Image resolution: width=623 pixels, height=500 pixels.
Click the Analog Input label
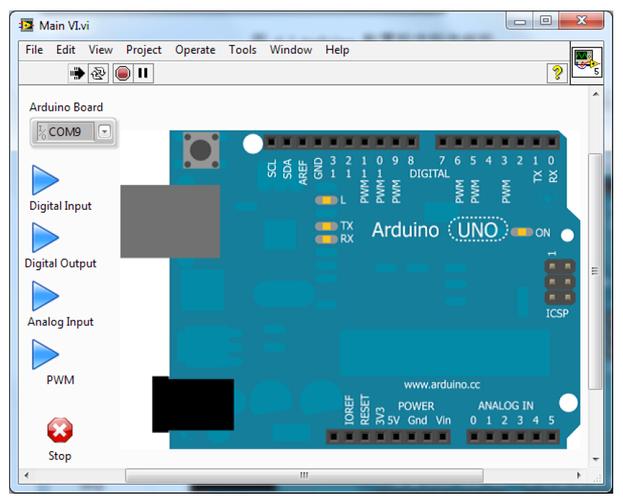(60, 322)
